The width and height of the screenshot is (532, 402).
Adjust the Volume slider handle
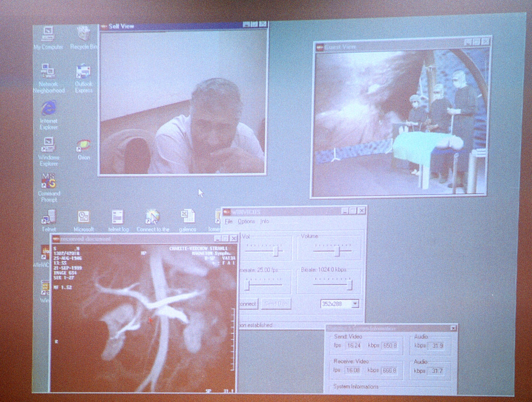point(337,251)
